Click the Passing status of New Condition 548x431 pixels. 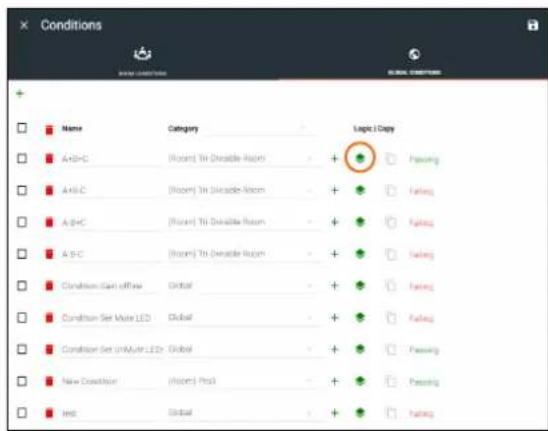coord(424,382)
